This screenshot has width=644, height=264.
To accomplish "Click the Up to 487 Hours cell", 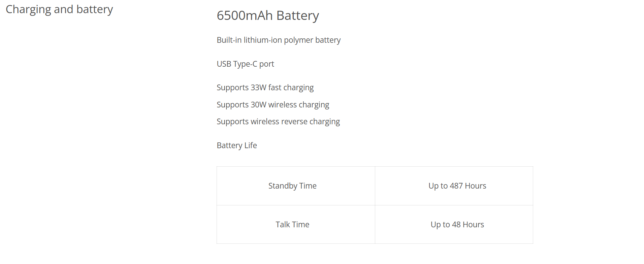I will click(x=454, y=186).
